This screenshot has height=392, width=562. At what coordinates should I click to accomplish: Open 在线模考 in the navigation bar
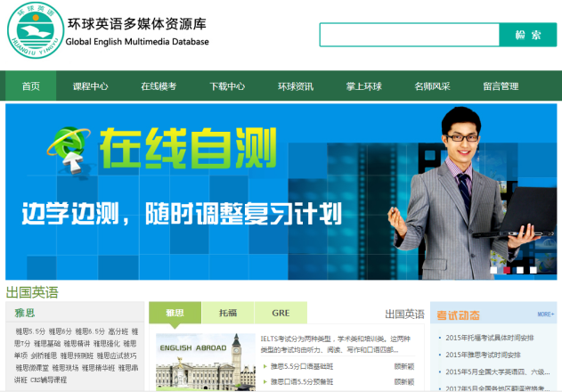coord(159,86)
